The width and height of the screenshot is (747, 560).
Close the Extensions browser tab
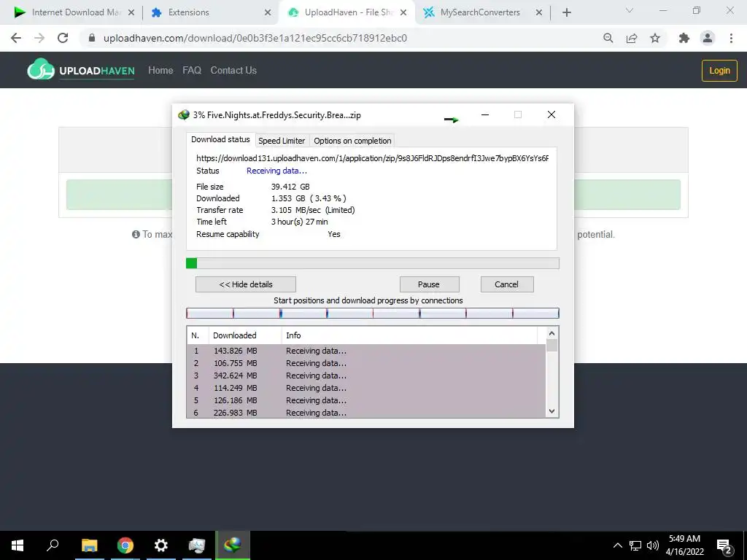268,12
